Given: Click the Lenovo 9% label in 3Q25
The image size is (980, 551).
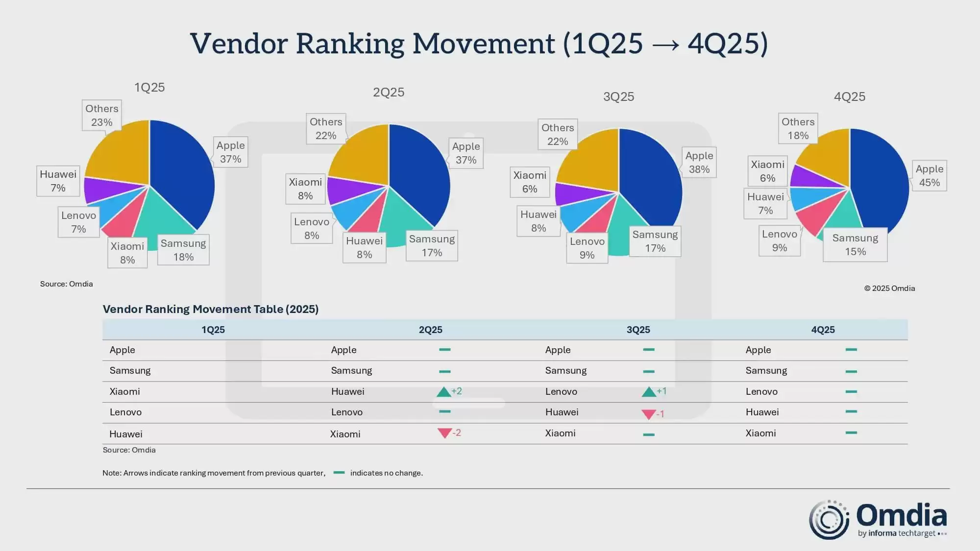Looking at the screenshot, I should (x=587, y=248).
